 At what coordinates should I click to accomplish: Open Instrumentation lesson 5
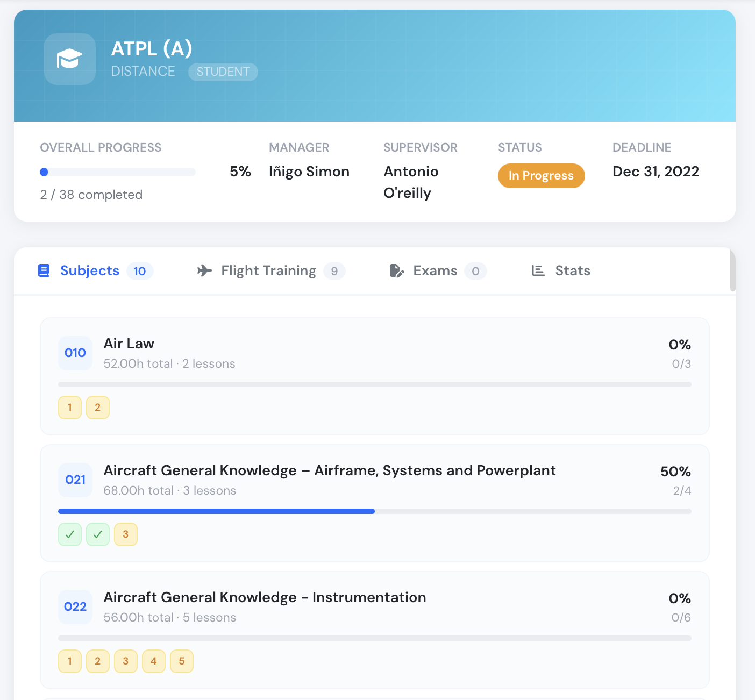coord(182,661)
